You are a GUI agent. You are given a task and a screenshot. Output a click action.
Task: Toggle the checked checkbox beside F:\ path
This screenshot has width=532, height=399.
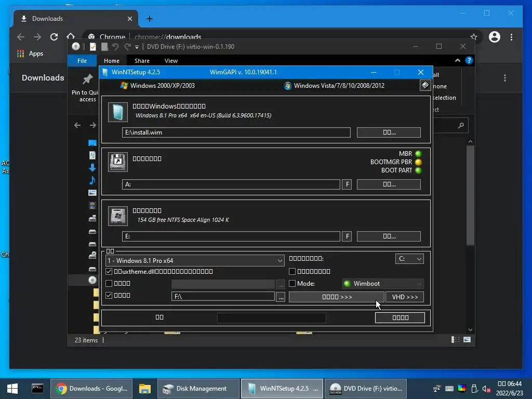click(109, 295)
